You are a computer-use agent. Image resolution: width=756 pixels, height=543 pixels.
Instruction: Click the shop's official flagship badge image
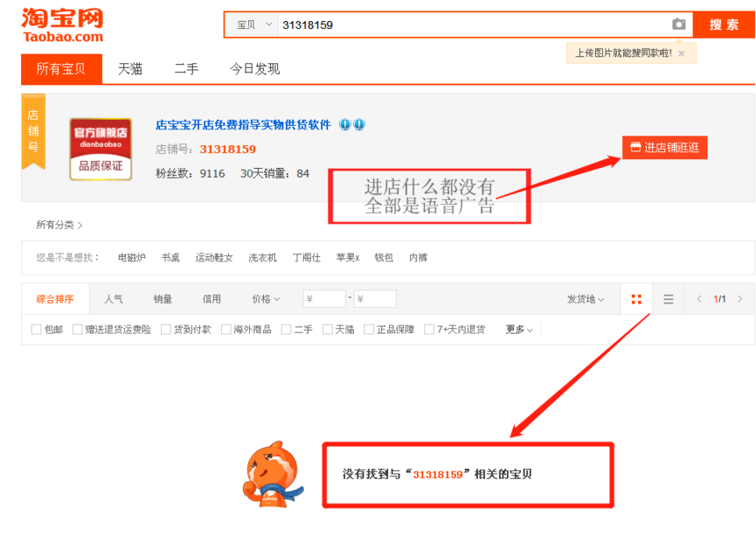click(x=100, y=149)
